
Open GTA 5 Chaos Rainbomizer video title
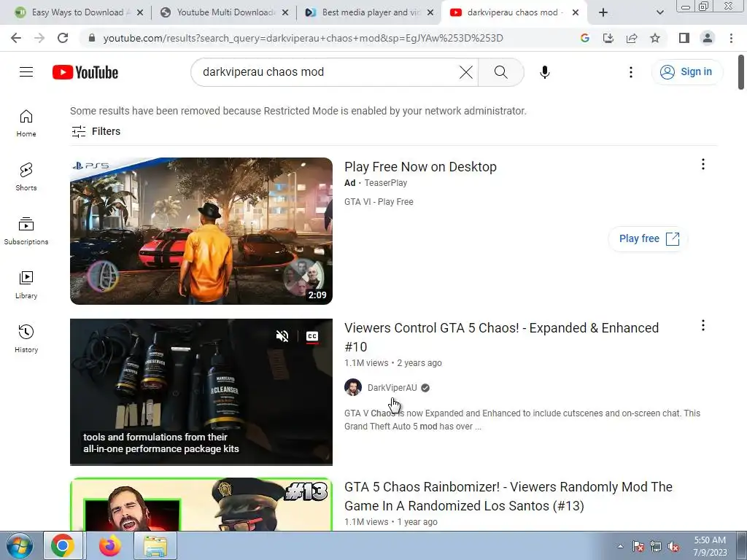click(x=508, y=496)
